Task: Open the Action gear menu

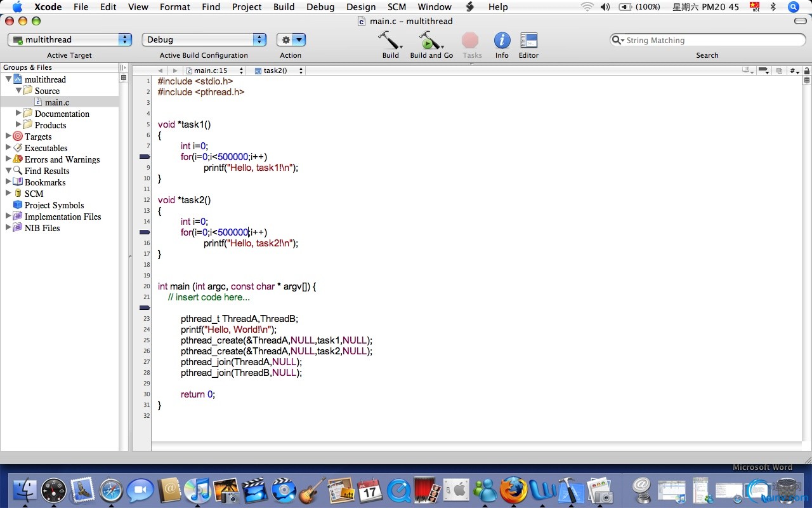Action: pos(291,39)
